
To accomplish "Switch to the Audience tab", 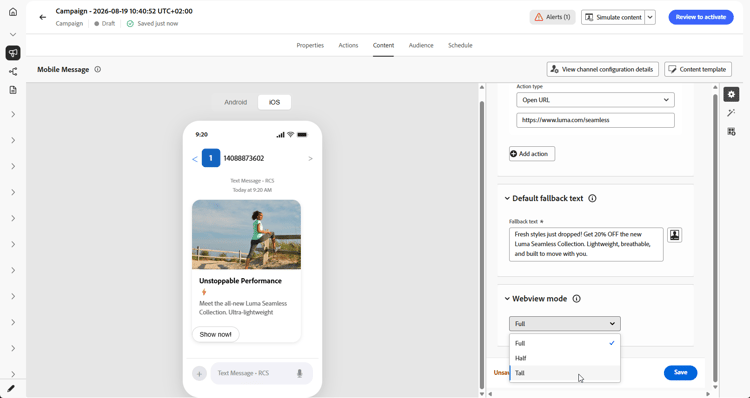I will click(421, 45).
